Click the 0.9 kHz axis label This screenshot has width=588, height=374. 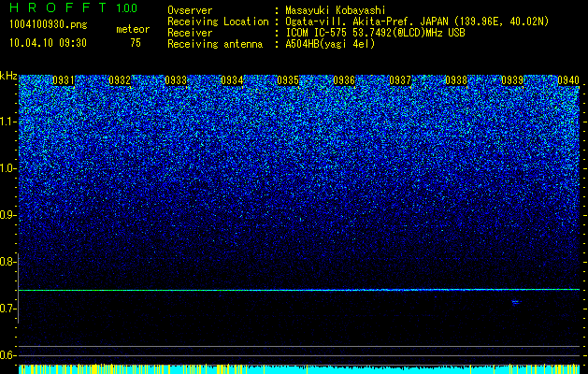pyautogui.click(x=7, y=215)
